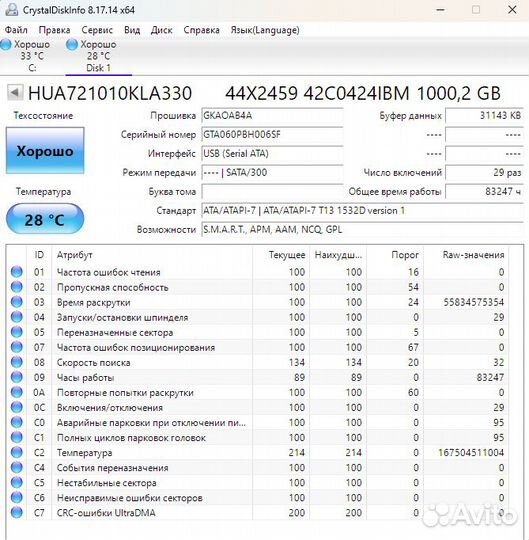529x540 pixels.
Task: Click raw value 167504511004
Action: 471,453
